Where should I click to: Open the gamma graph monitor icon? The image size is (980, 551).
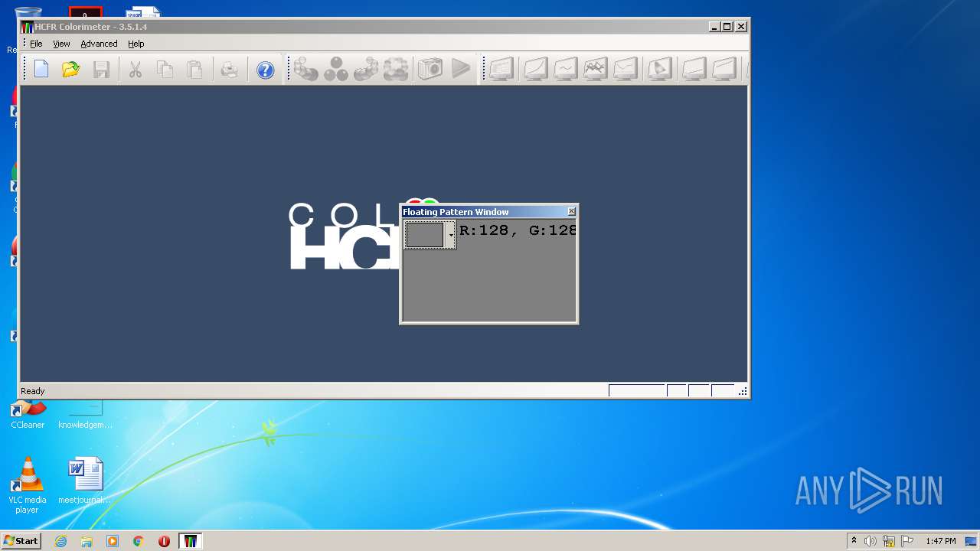click(565, 69)
